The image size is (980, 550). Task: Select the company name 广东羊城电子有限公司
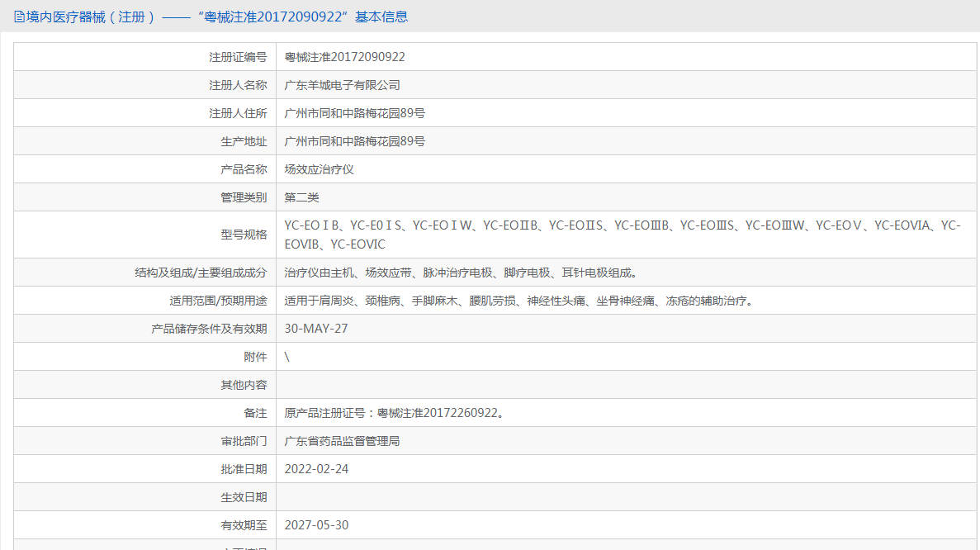coord(342,85)
